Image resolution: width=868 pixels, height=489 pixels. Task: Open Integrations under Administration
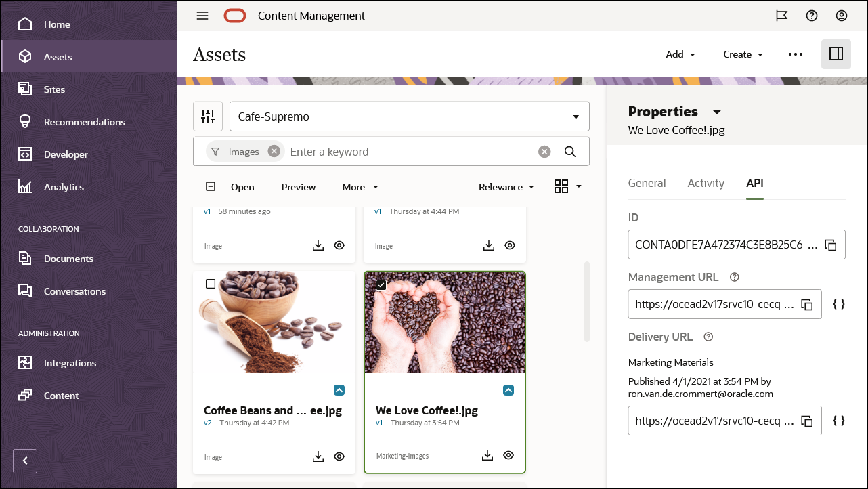coord(89,363)
